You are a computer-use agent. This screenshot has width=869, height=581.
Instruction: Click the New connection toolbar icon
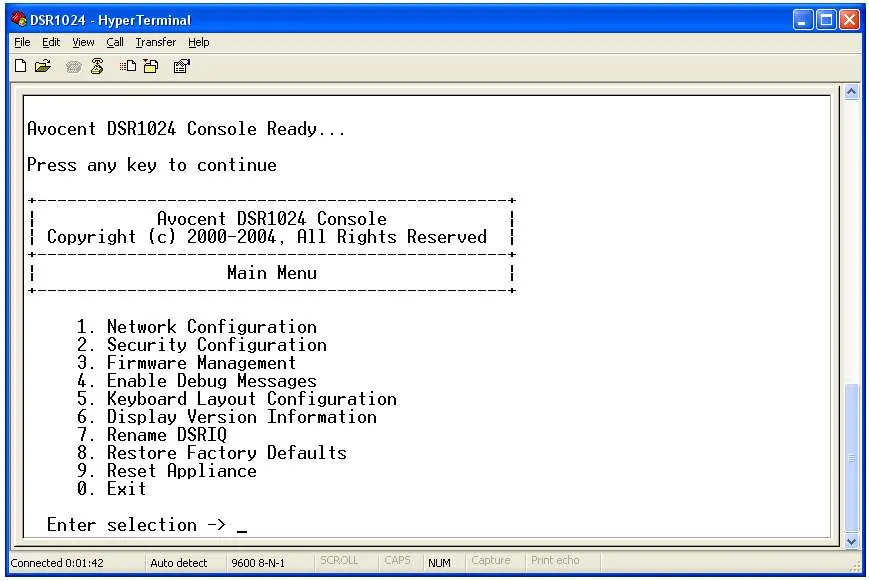[x=21, y=67]
